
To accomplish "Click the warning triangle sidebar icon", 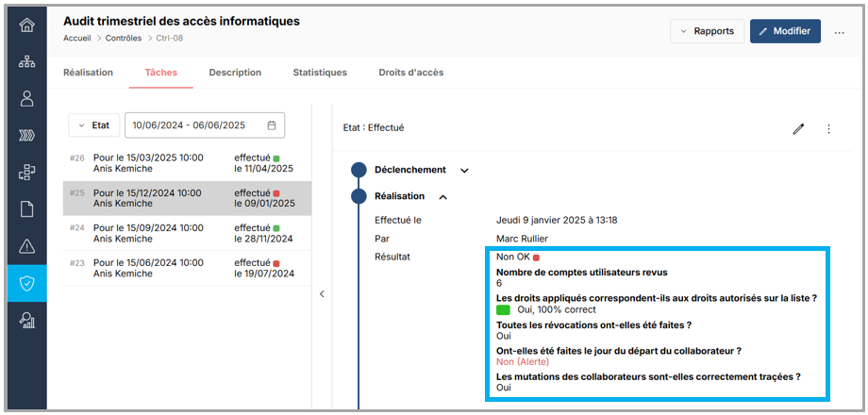I will [x=26, y=247].
